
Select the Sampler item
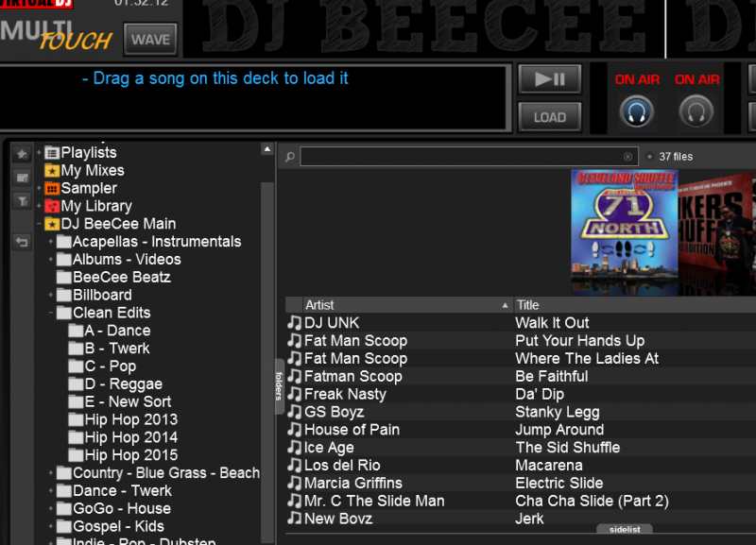[80, 188]
